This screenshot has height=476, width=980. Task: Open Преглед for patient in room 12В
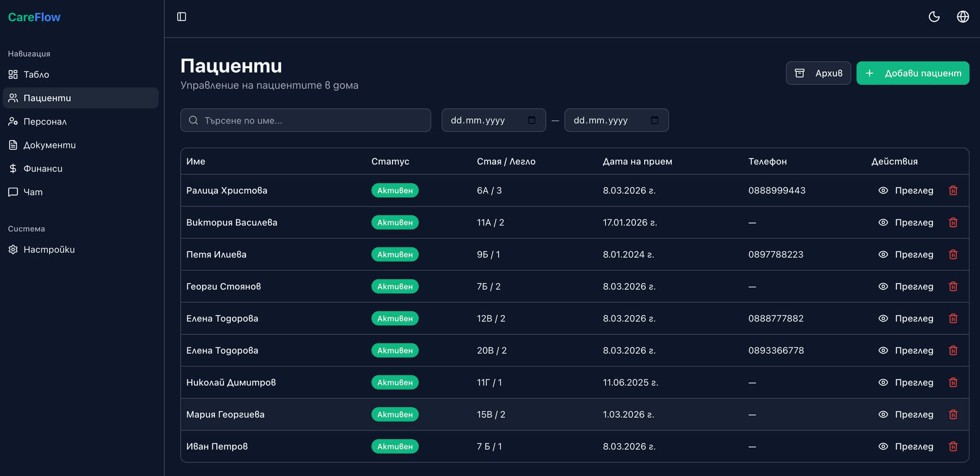pos(906,318)
